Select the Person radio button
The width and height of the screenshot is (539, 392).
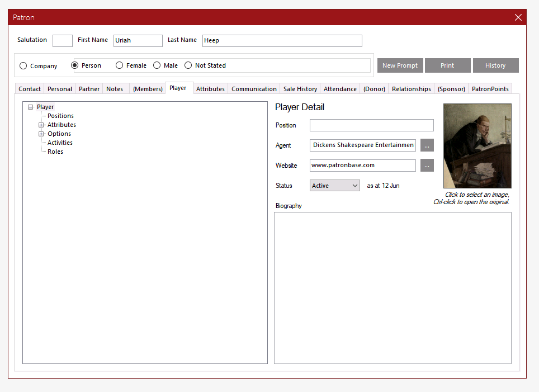point(74,65)
